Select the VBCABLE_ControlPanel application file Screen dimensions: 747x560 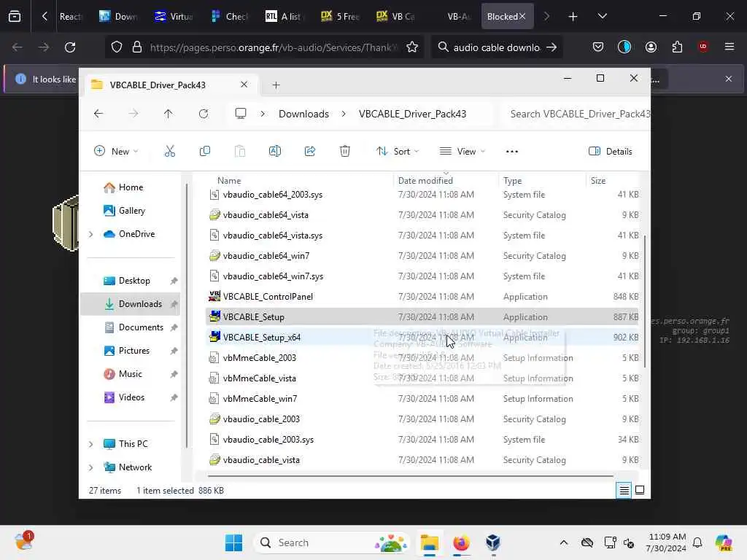point(422,296)
